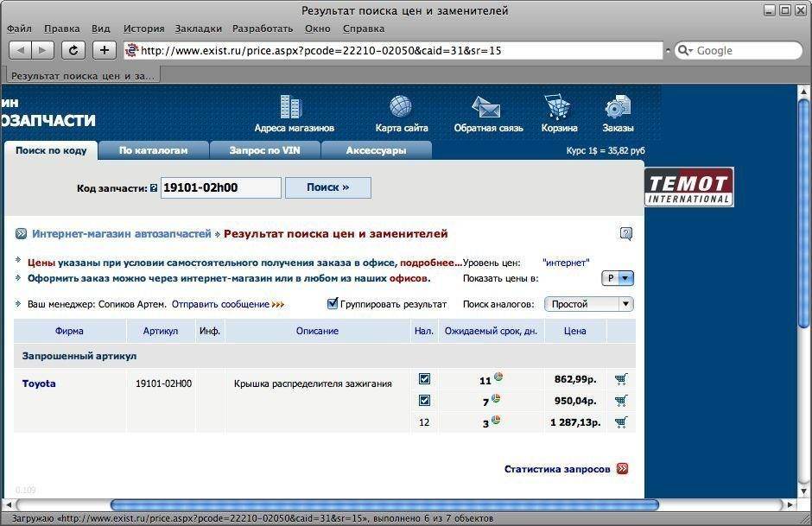Open the "Статистика запросов" link
The image size is (812, 526).
point(557,469)
